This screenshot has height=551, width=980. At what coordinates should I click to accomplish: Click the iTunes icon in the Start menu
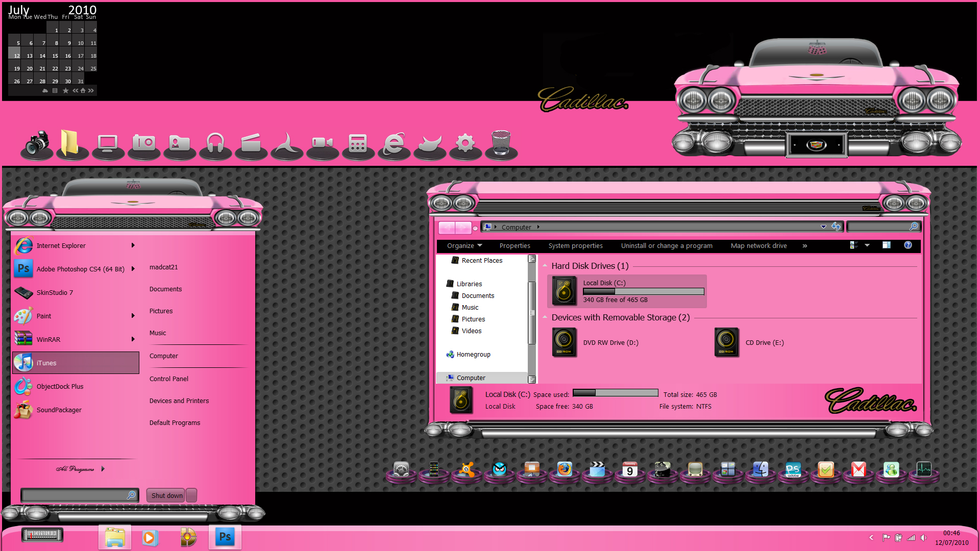(23, 363)
